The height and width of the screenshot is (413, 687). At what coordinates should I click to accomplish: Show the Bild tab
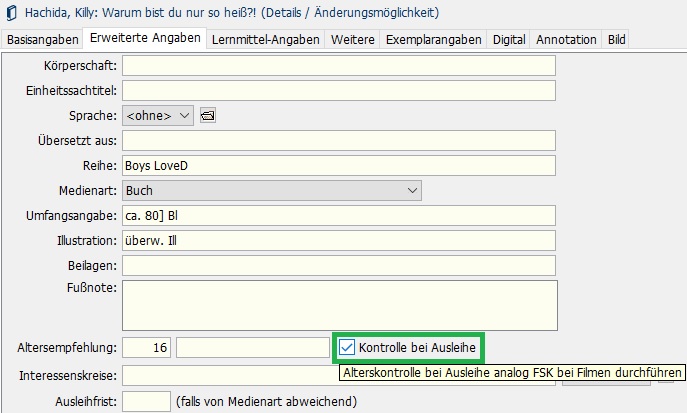[617, 40]
